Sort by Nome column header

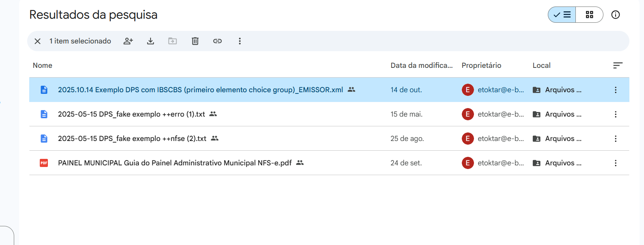pos(43,65)
